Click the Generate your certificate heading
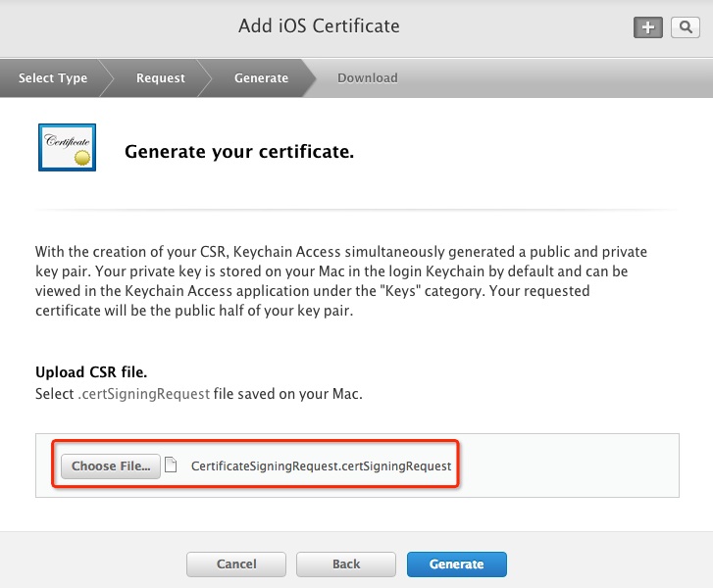Viewport: 713px width, 588px height. click(x=238, y=153)
